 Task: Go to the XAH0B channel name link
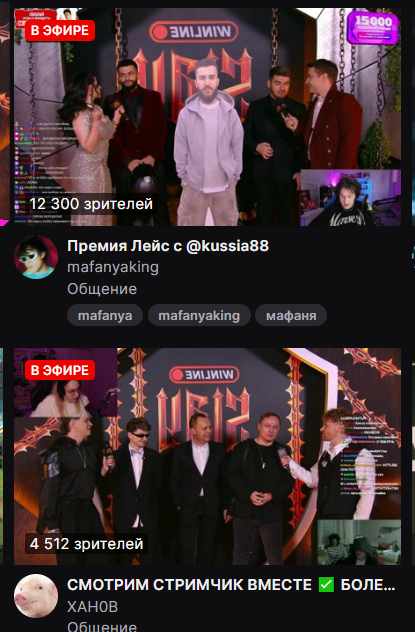click(x=93, y=607)
